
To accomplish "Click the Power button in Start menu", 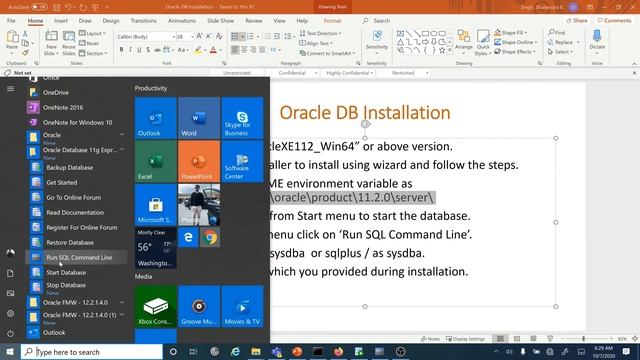I will pos(10,333).
